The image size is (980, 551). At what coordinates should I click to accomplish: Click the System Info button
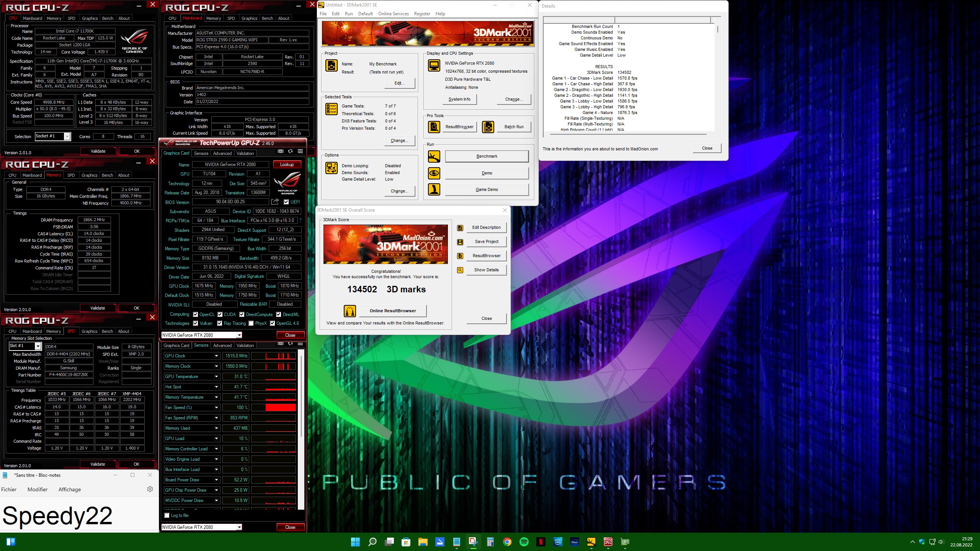pyautogui.click(x=459, y=99)
